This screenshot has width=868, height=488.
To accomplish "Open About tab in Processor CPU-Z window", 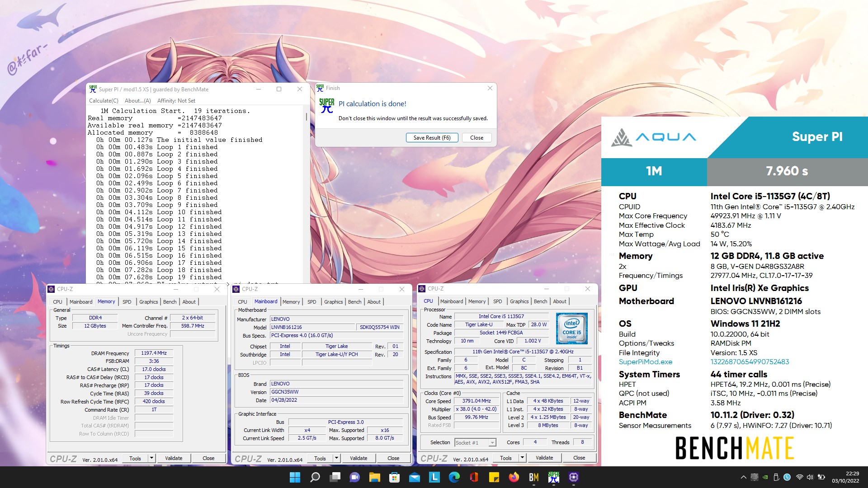I will pyautogui.click(x=560, y=301).
